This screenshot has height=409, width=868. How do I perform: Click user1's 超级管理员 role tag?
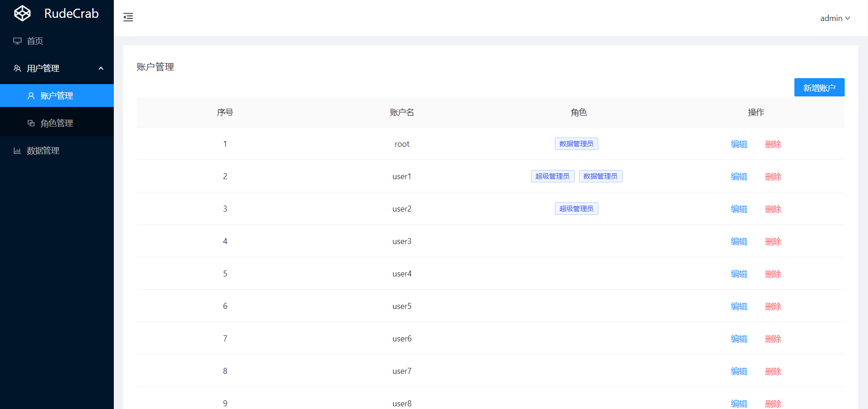(553, 176)
